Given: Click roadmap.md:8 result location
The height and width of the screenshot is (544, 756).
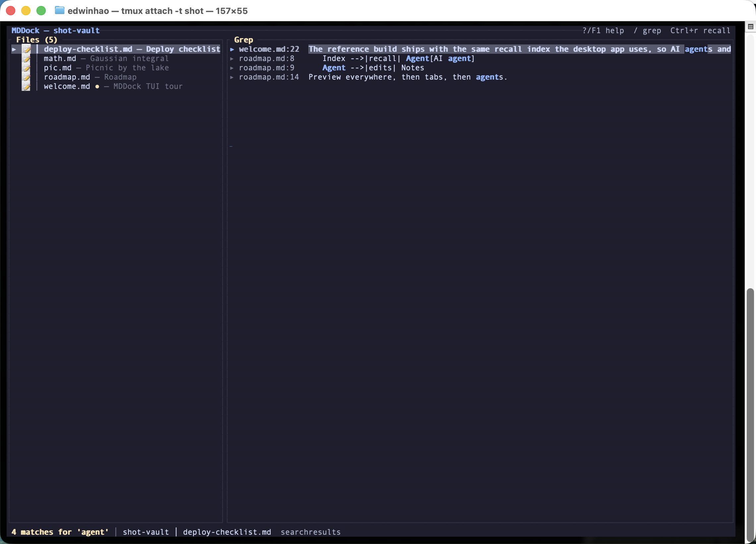Looking at the screenshot, I should pos(267,59).
